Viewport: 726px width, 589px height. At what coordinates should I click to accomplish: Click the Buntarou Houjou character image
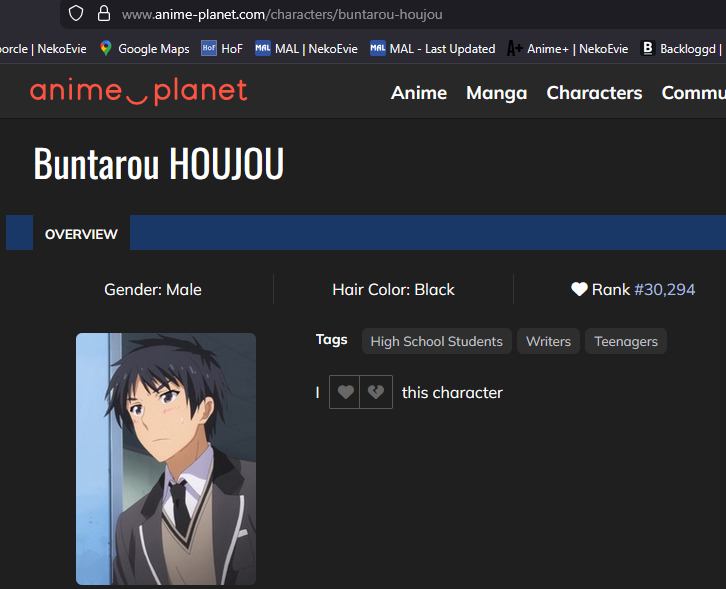coord(166,458)
